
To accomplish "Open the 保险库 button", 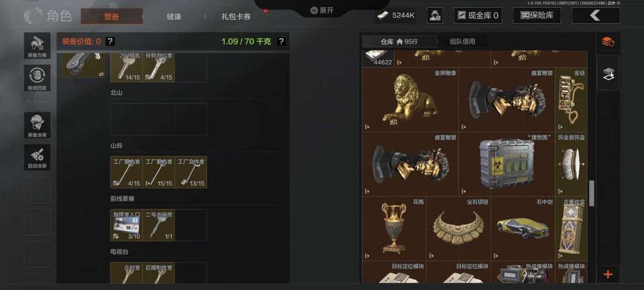I will tap(538, 16).
